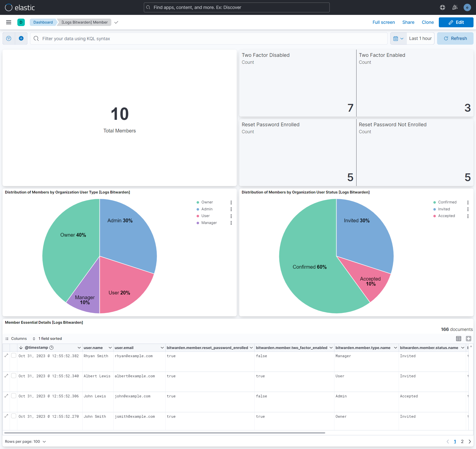The width and height of the screenshot is (476, 449).
Task: Enter fullscreen mode for the data grid
Action: (469, 339)
